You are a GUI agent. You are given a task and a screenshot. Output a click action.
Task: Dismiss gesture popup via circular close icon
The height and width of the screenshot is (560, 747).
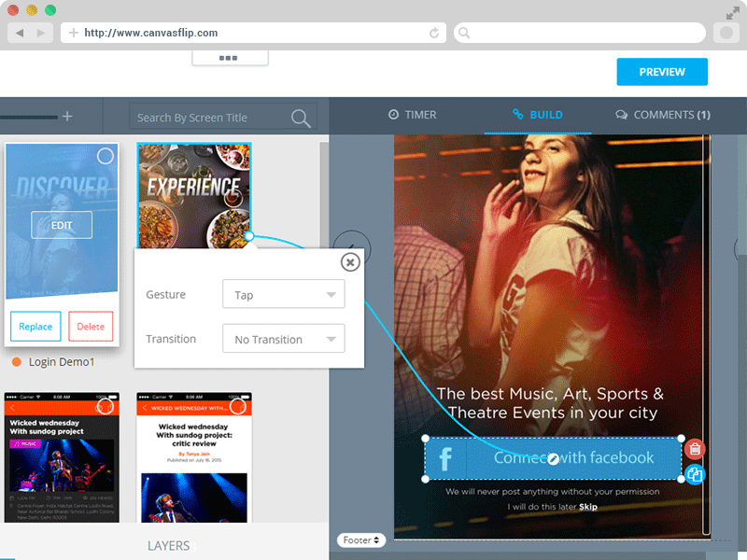349,262
